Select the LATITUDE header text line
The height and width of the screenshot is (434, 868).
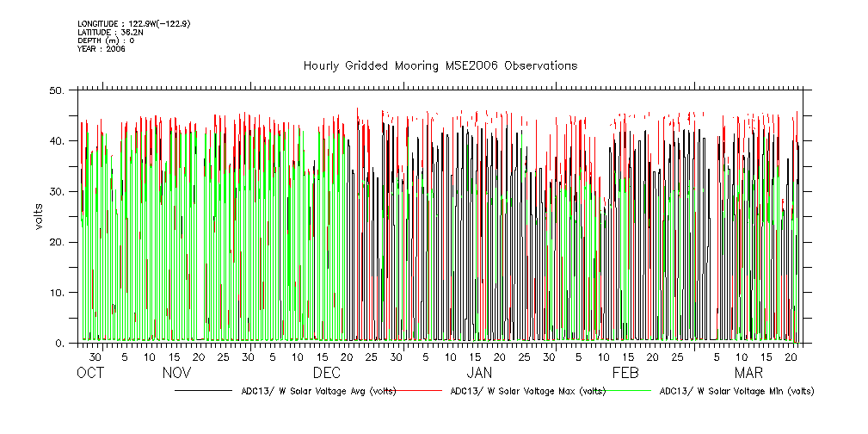coord(110,33)
